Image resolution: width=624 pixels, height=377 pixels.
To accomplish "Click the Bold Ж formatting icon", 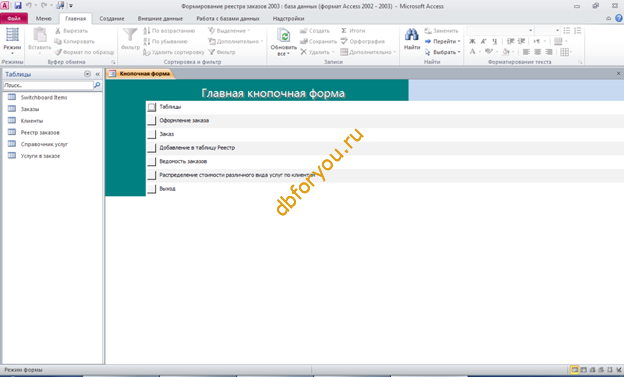I will (472, 41).
